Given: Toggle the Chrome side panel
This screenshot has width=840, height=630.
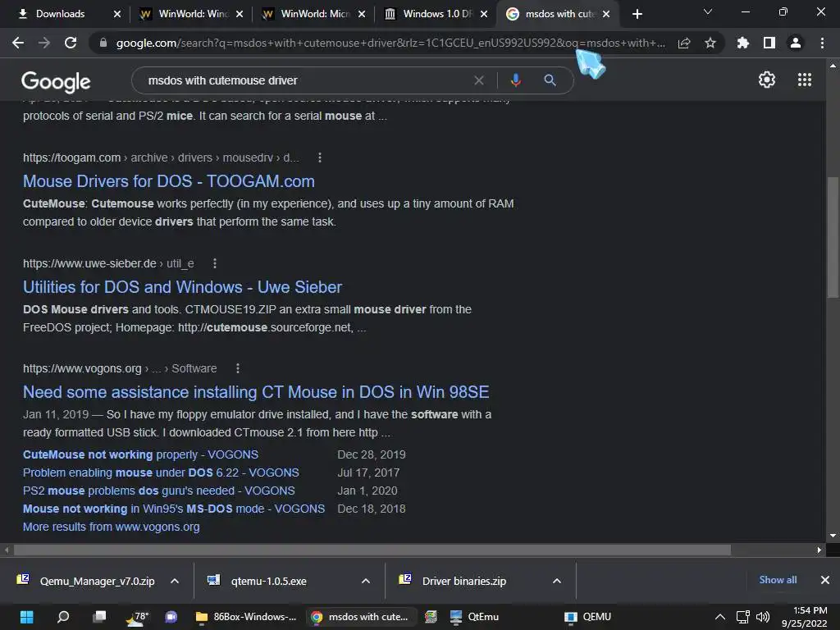Looking at the screenshot, I should coord(769,43).
